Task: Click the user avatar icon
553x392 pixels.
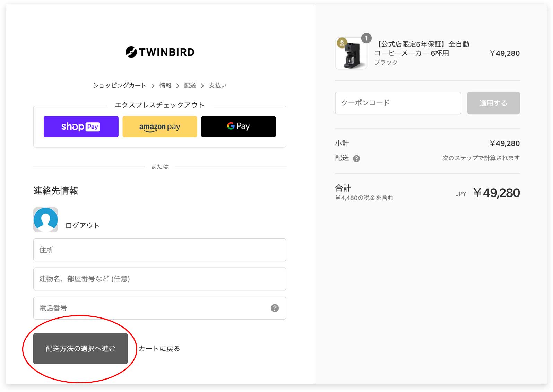Action: 46,220
